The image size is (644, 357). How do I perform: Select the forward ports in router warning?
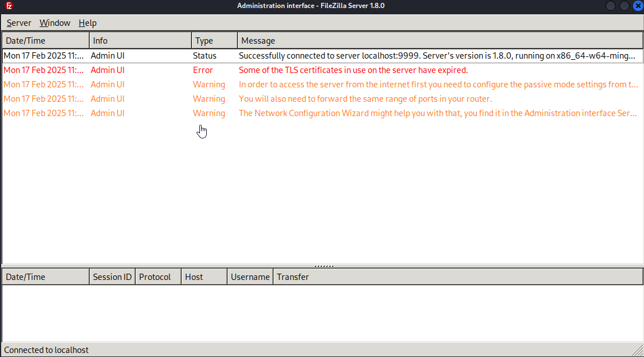pos(322,99)
